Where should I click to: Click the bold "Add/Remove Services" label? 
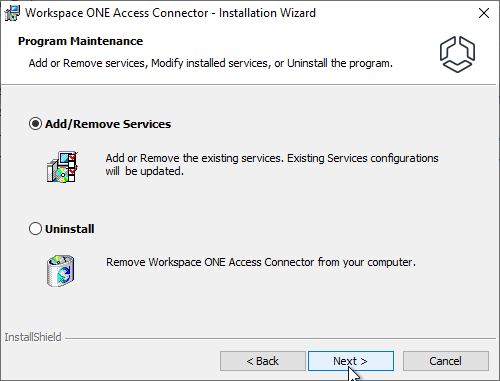(108, 124)
